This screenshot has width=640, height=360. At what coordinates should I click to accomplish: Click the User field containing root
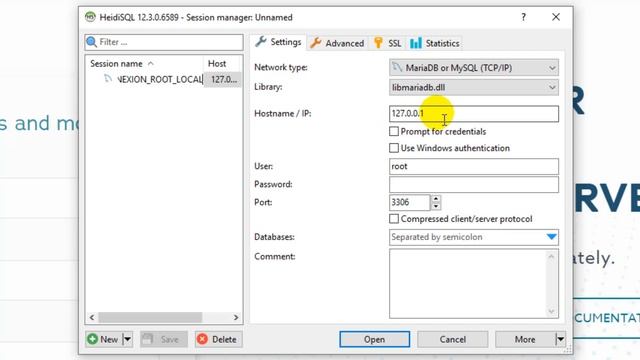[x=474, y=166]
